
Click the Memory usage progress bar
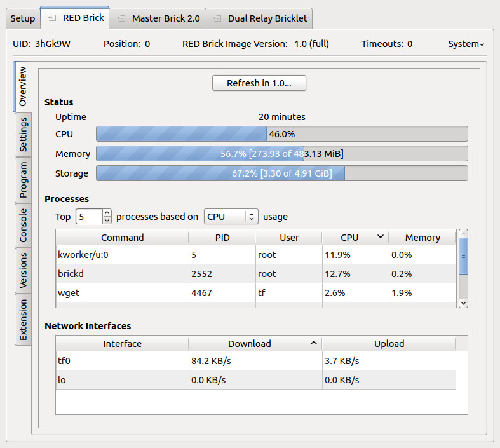click(x=282, y=154)
